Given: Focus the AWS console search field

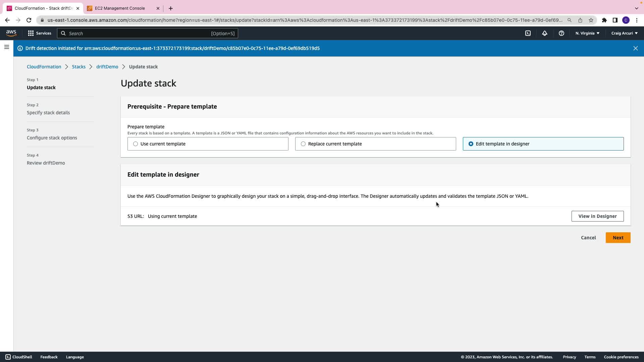Looking at the screenshot, I should coord(148,33).
